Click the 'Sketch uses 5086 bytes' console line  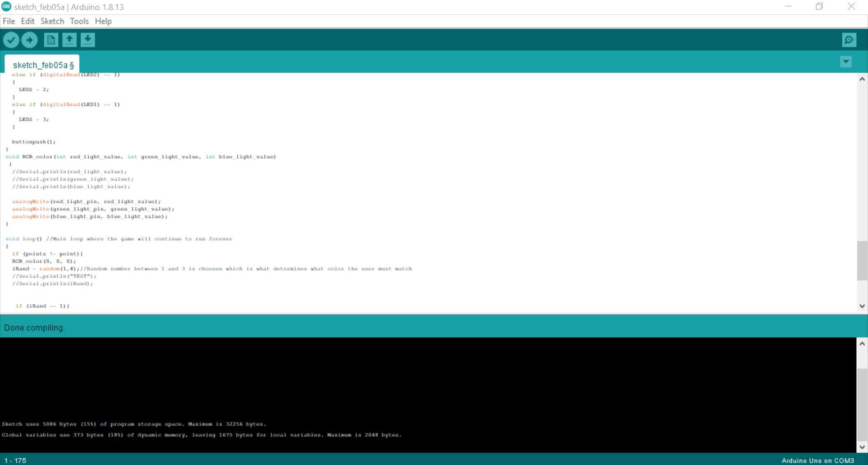pos(134,424)
